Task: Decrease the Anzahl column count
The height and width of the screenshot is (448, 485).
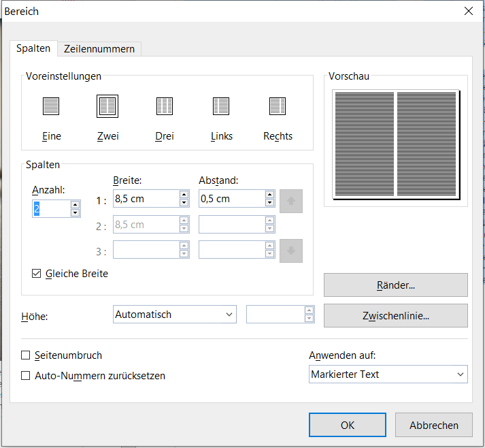Action: coord(75,212)
